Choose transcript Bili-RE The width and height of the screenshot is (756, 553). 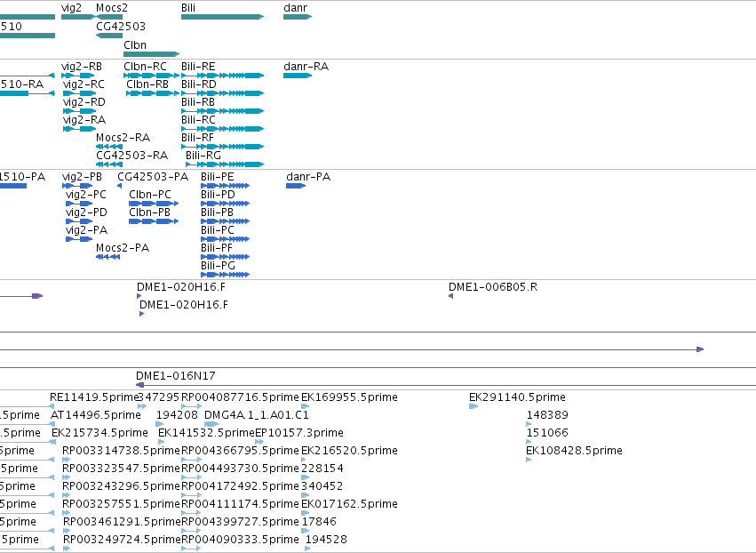[198, 67]
